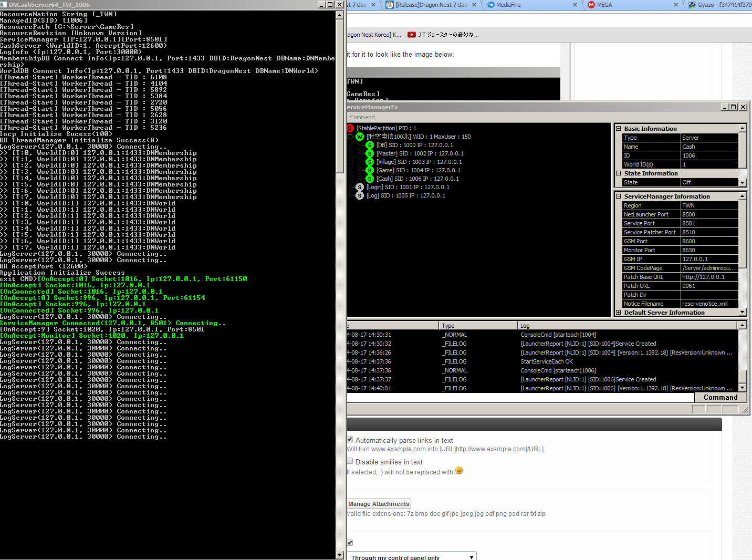Image resolution: width=752 pixels, height=560 pixels.
Task: Click the top property panel scroll down arrow
Action: (742, 182)
